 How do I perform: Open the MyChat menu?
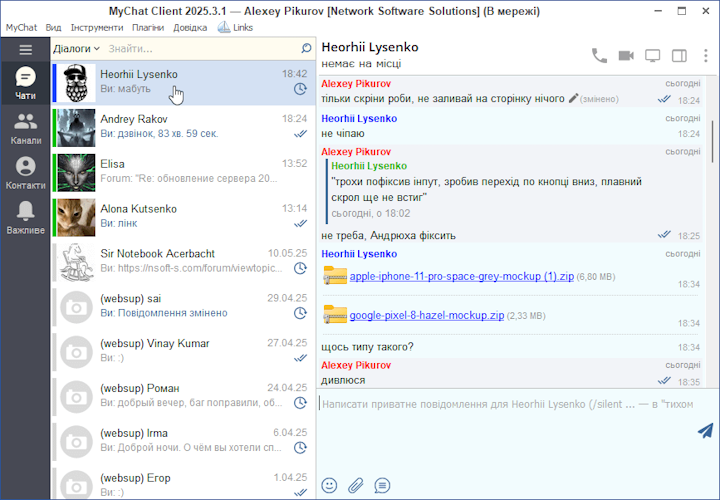pos(21,28)
